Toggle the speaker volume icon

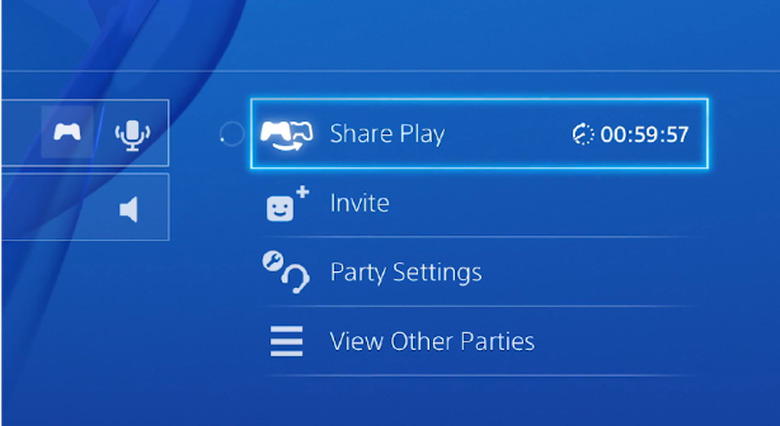click(x=129, y=210)
